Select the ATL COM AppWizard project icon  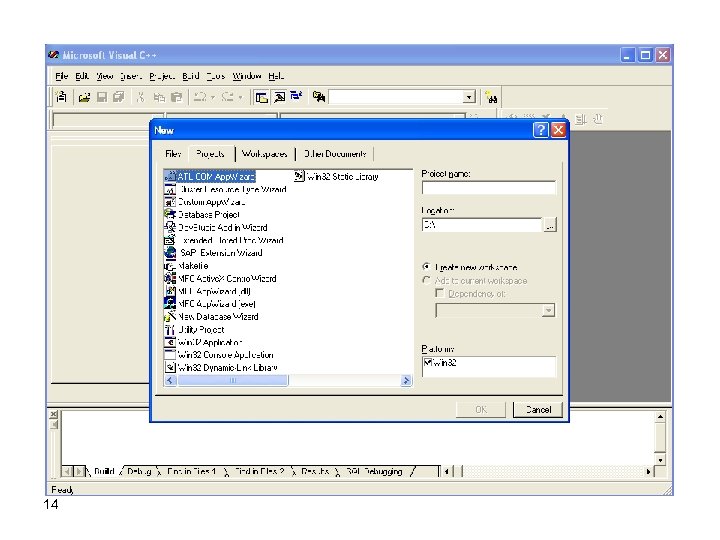pyautogui.click(x=170, y=176)
